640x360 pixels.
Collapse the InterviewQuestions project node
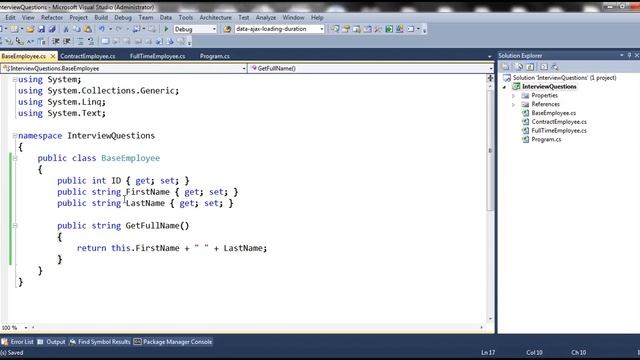coord(504,87)
